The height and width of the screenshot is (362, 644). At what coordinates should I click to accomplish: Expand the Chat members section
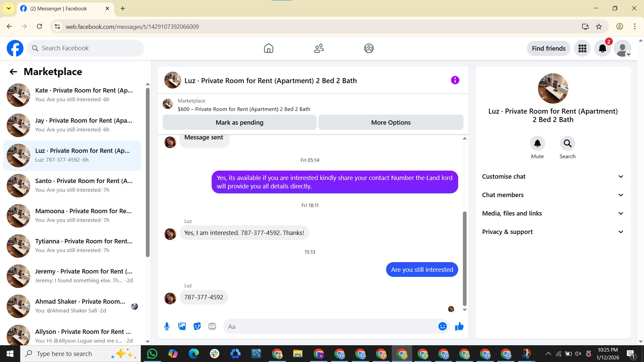click(x=553, y=195)
